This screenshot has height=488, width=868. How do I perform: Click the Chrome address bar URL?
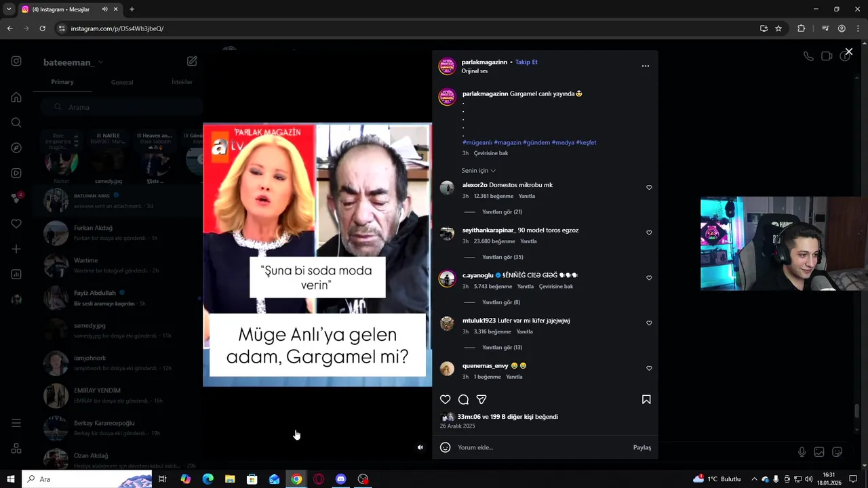117,28
